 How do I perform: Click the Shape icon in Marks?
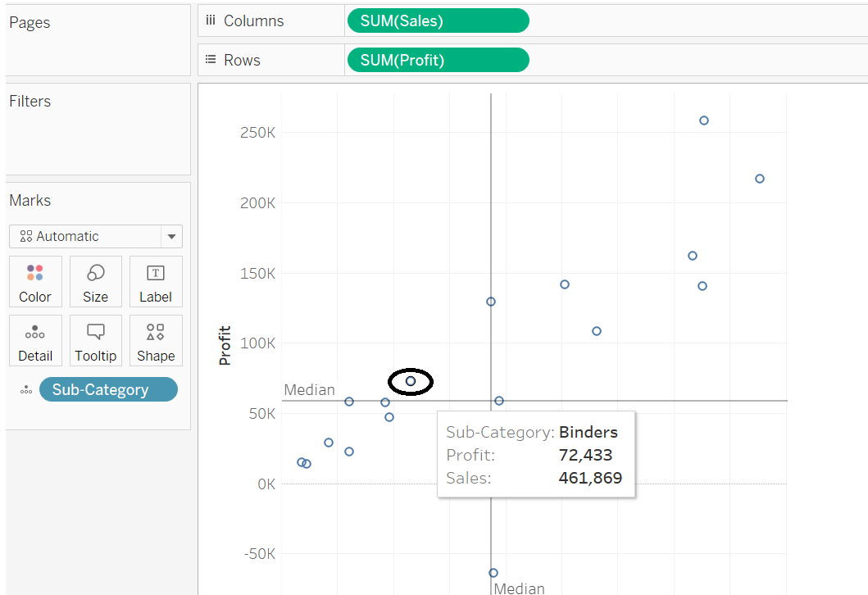click(x=156, y=340)
